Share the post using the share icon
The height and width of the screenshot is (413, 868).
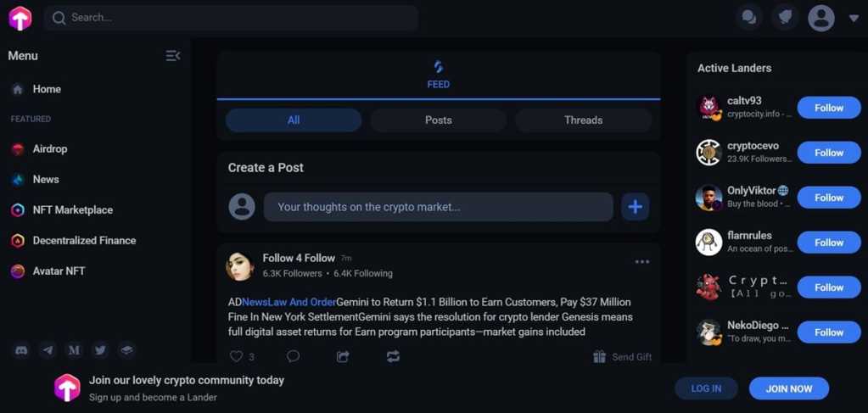[x=343, y=356]
